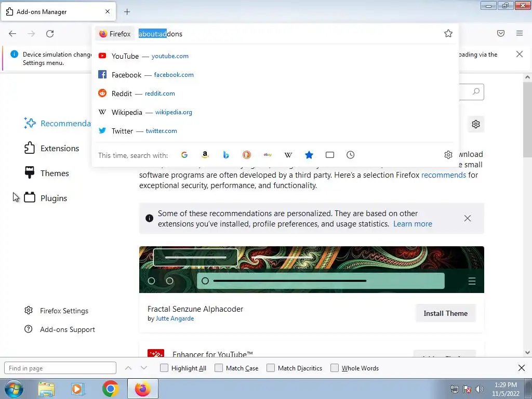Screen dimensions: 532x399
Task: Search this time with eBay
Action: (268, 155)
